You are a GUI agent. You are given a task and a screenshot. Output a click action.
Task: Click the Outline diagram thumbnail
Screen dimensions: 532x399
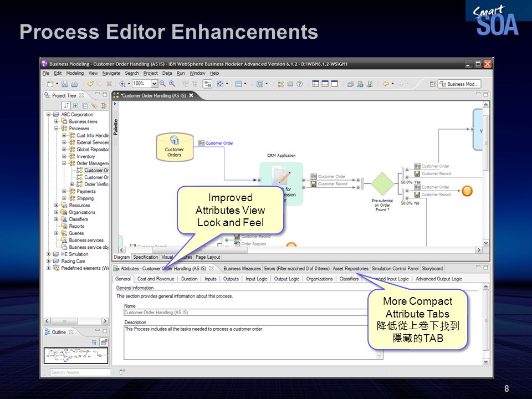76,356
